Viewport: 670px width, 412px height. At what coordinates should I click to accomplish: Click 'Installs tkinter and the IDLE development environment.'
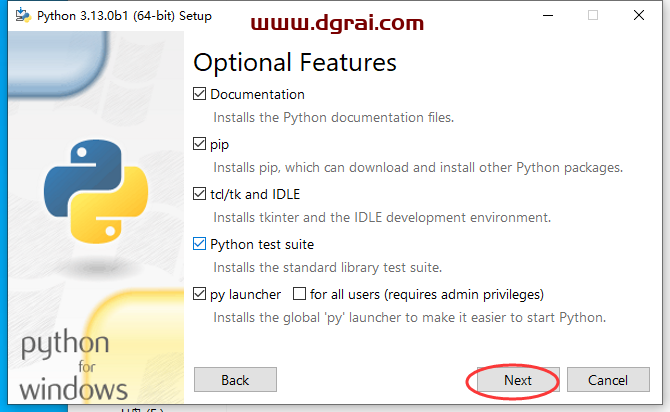click(382, 218)
